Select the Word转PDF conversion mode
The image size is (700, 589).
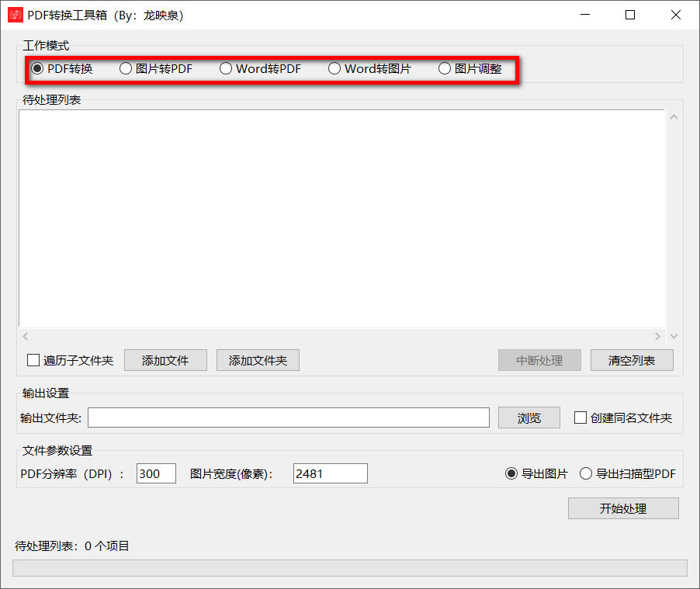pos(225,68)
